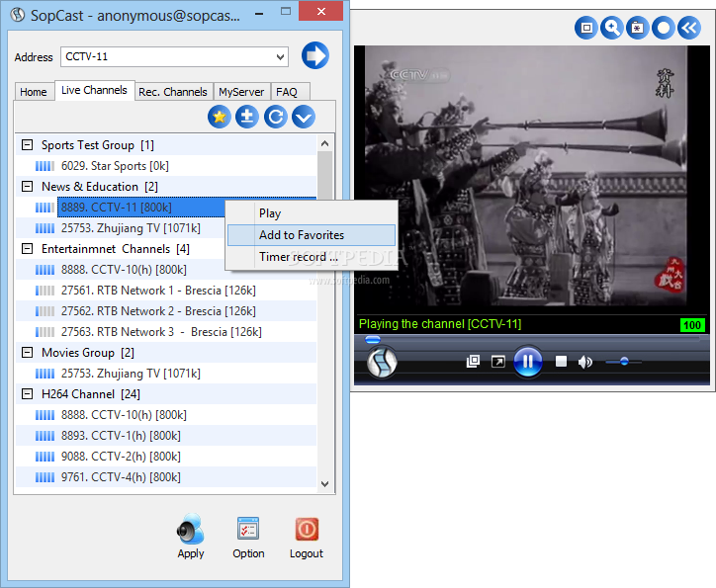Click 'Playing the channel [CCTV-11]' status text

click(440, 324)
